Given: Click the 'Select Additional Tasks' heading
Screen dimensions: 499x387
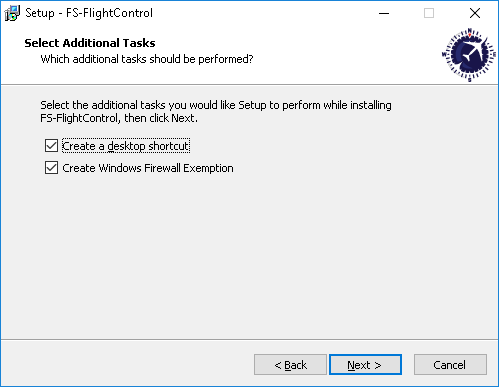Looking at the screenshot, I should point(90,43).
